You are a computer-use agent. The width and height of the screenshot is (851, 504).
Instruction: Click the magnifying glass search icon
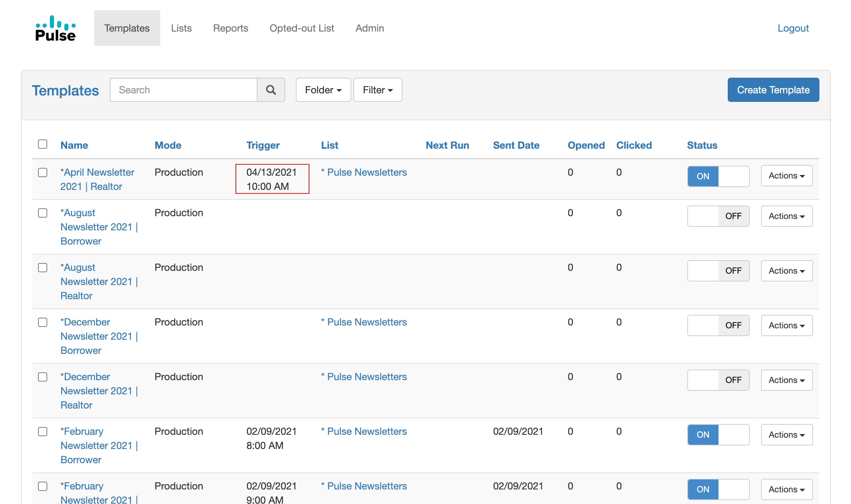271,90
